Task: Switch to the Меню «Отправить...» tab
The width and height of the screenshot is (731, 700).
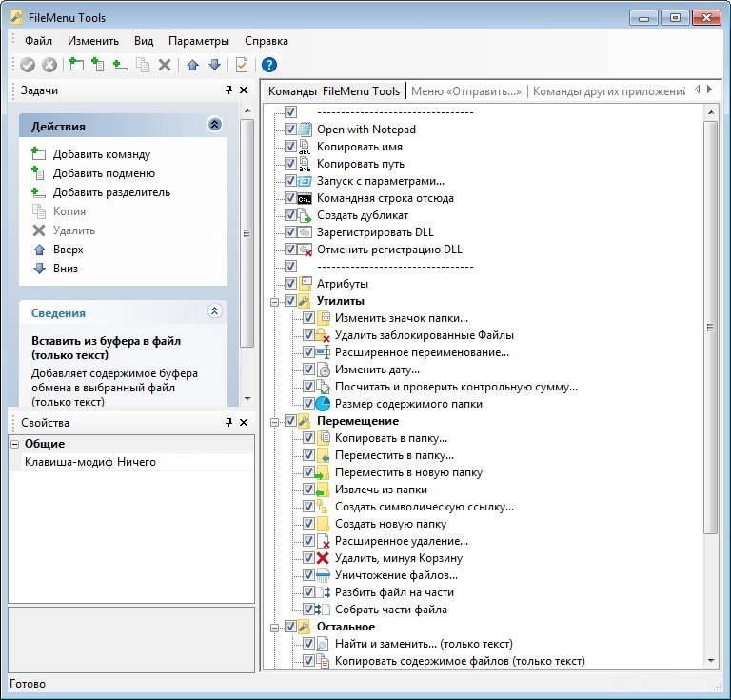Action: pos(466,91)
